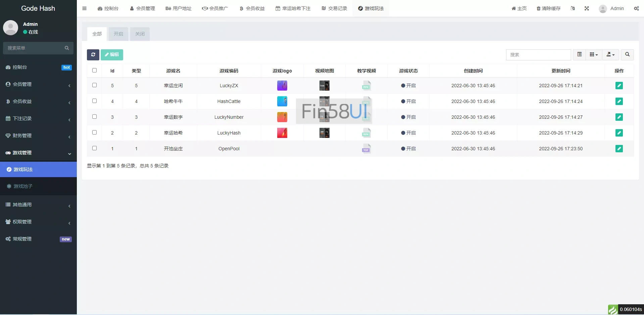Viewport: 644px width, 315px height.
Task: Tick the checkbox for LuckyNumber row
Action: 94,117
